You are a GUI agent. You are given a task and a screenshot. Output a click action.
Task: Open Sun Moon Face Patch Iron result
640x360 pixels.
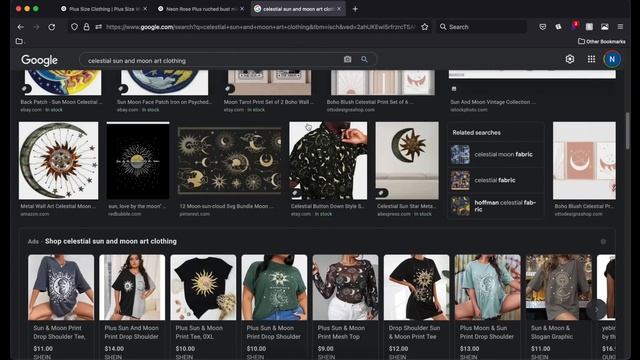(x=164, y=82)
